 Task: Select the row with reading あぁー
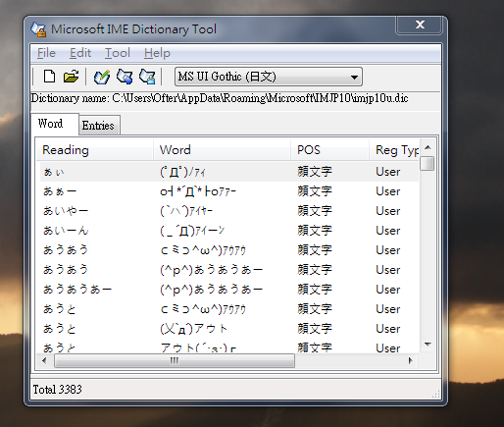[x=229, y=191]
